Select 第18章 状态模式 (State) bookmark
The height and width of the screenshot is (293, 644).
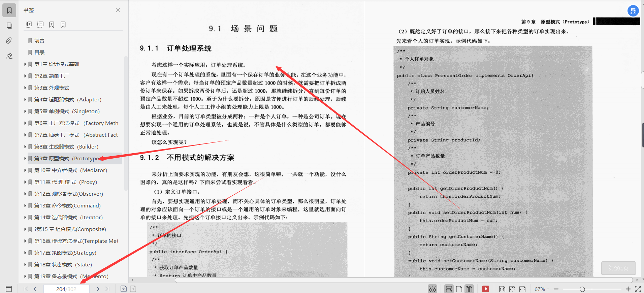click(63, 264)
